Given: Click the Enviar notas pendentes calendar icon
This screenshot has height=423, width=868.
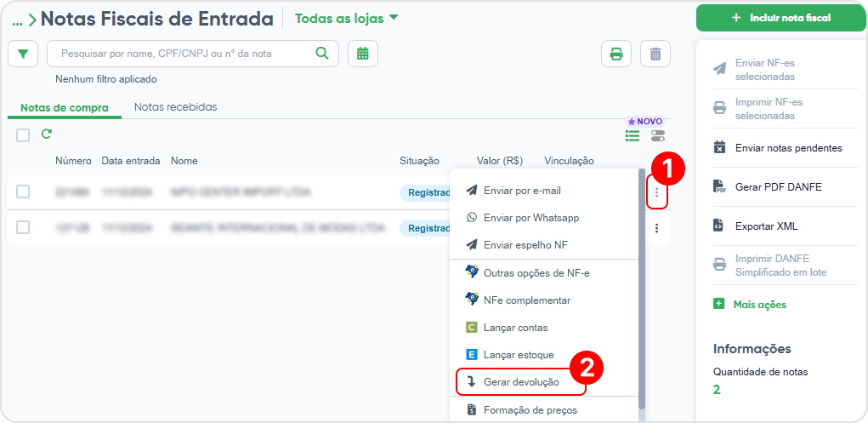Looking at the screenshot, I should point(719,148).
